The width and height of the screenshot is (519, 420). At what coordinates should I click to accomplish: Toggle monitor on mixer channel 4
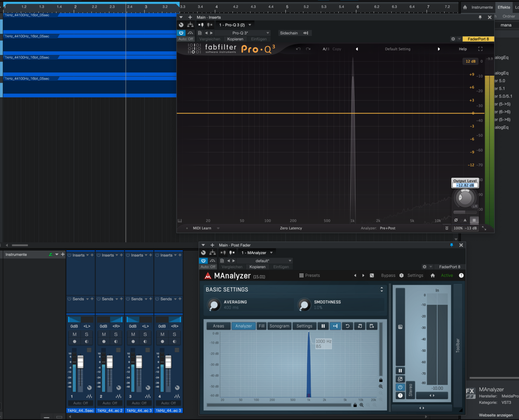tap(174, 342)
